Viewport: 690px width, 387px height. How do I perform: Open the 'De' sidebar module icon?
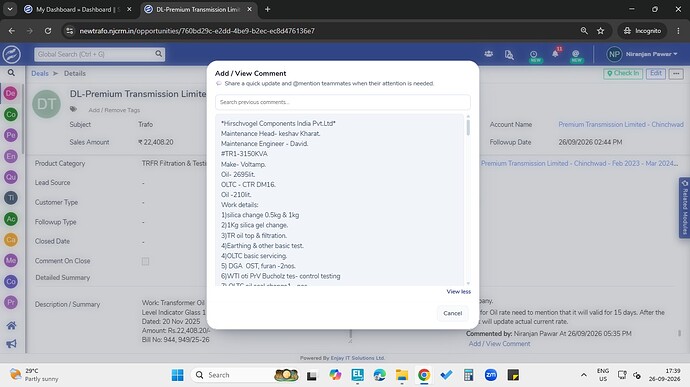(11, 93)
